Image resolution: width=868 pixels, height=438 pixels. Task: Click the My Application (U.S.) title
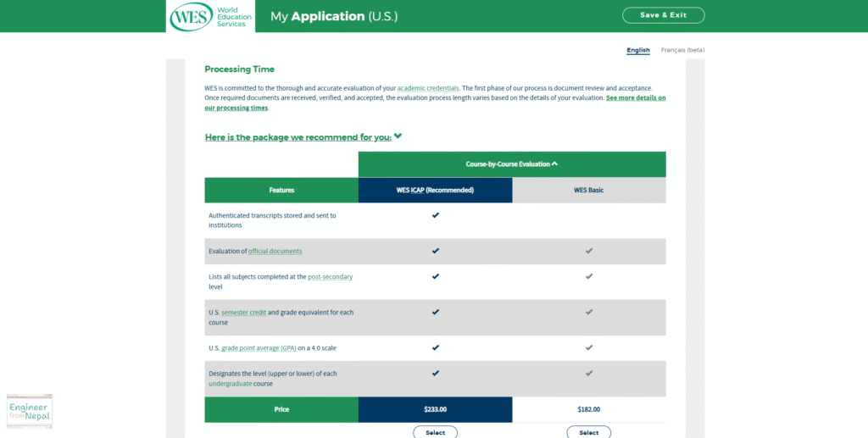[334, 17]
